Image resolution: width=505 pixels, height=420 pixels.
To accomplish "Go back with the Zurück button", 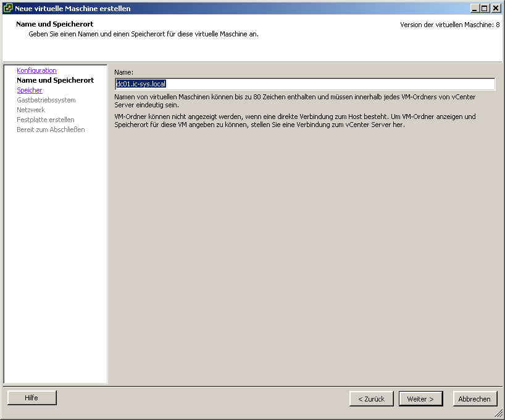I will (371, 399).
